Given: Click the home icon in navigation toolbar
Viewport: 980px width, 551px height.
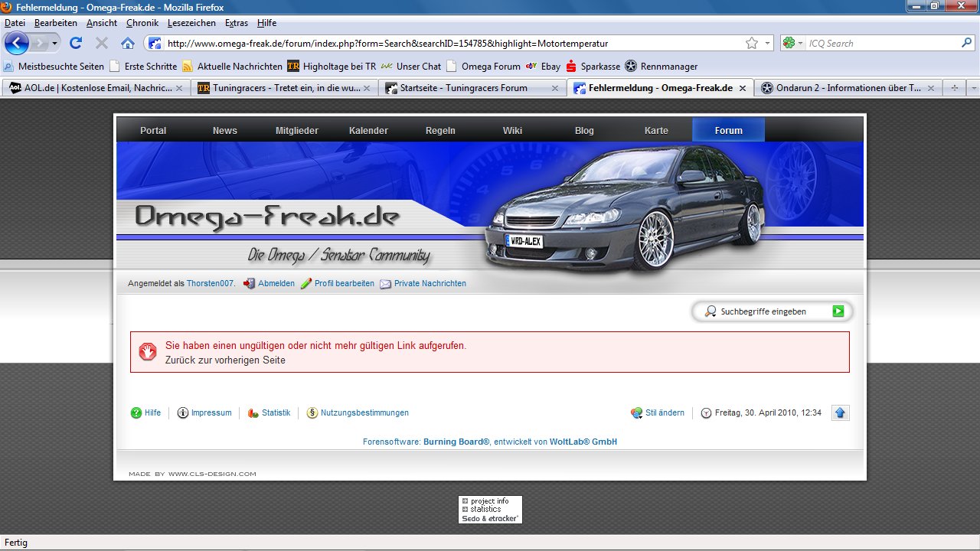Looking at the screenshot, I should [128, 43].
